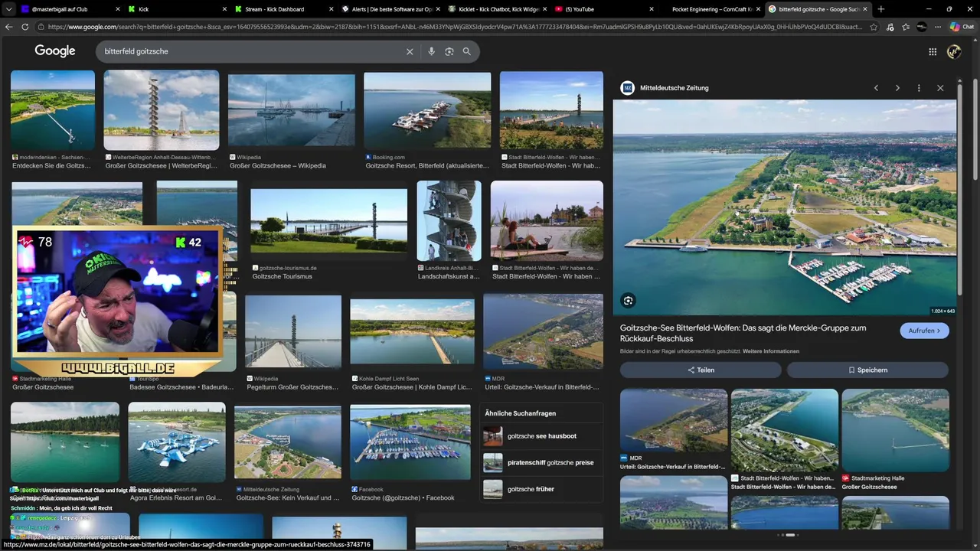Open the Kohle Dampf Licht Seen image

tap(412, 331)
